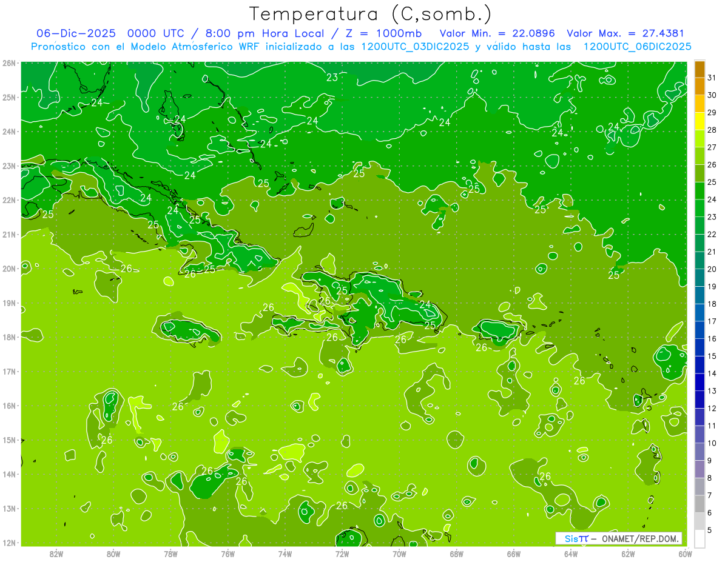The height and width of the screenshot is (562, 728).
Task: Click the "62W" longitude axis label
Action: click(628, 553)
